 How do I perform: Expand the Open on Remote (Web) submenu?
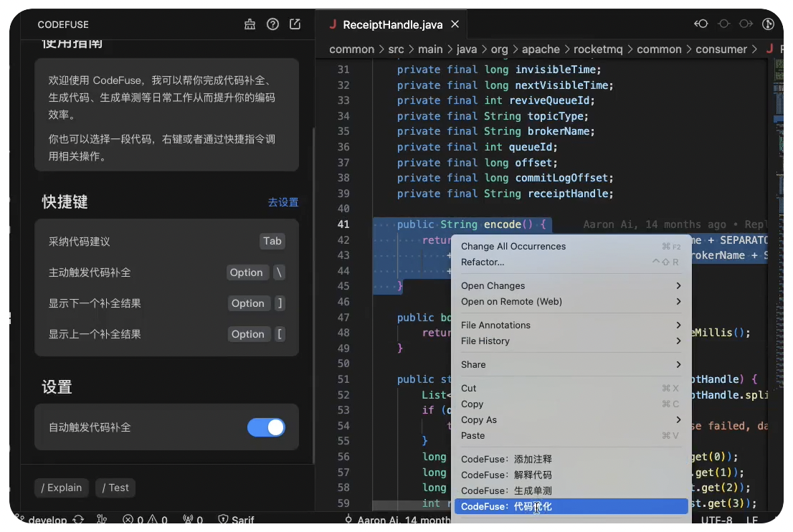coord(571,301)
